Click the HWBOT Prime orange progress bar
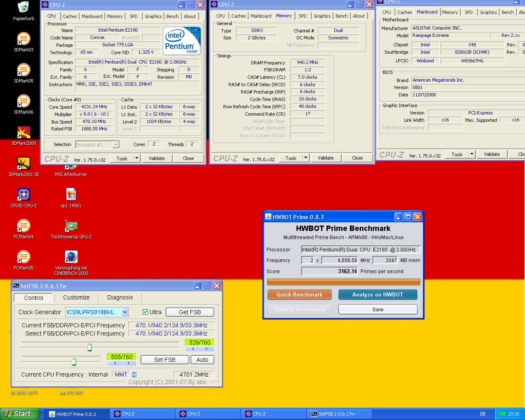The image size is (525, 420). [344, 282]
